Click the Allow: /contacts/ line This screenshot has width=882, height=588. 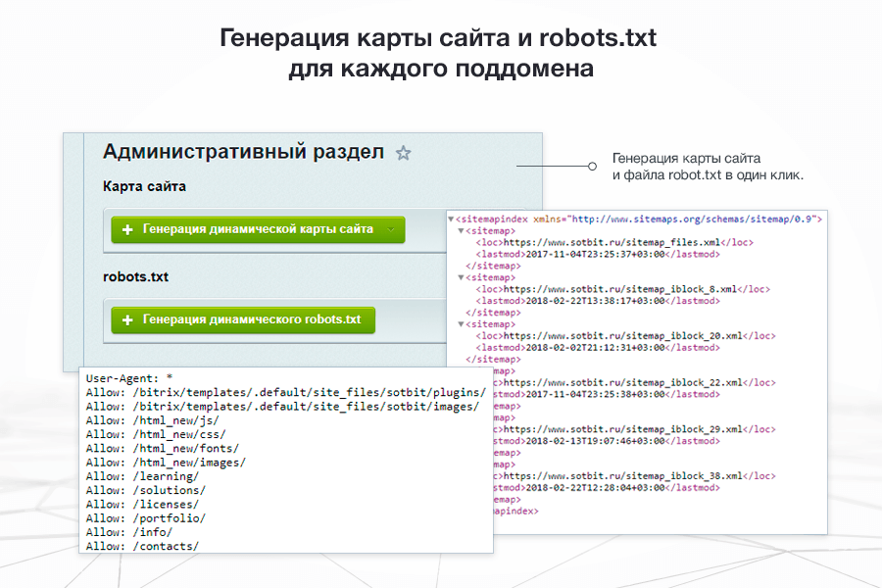(x=142, y=546)
